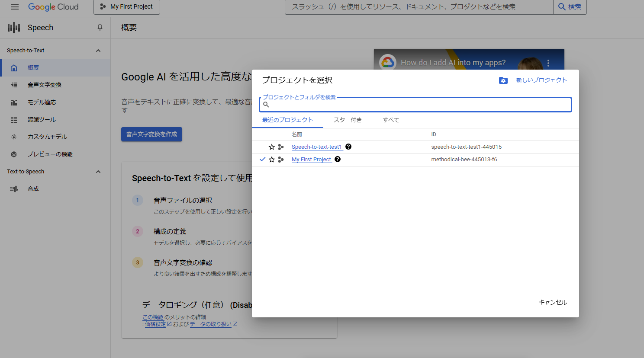Pin the Speech navigation panel

pos(100,27)
